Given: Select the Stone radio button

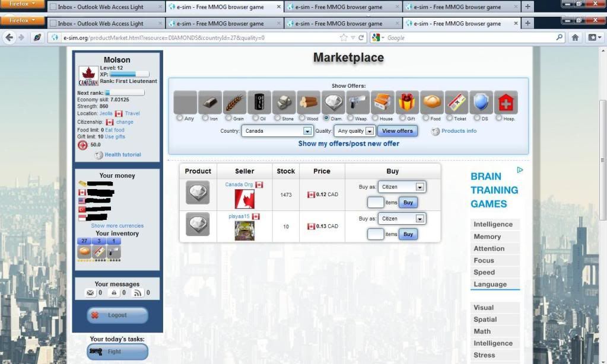Looking at the screenshot, I should (278, 118).
